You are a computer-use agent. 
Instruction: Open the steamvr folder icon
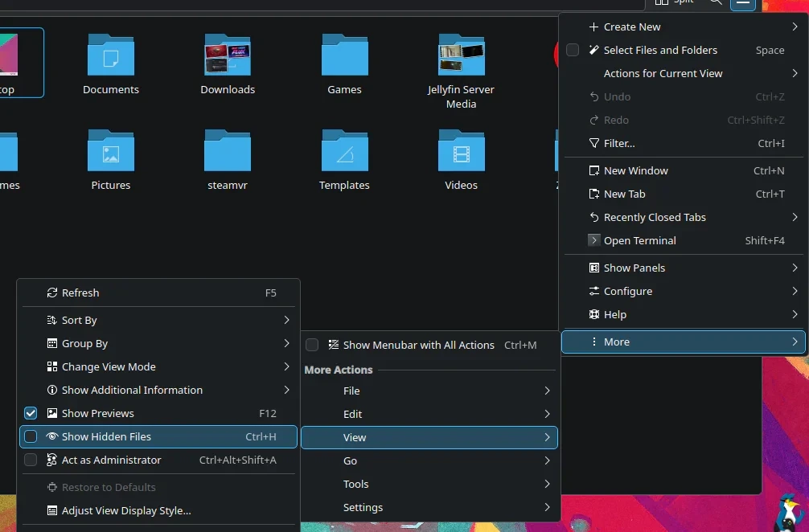pyautogui.click(x=228, y=150)
